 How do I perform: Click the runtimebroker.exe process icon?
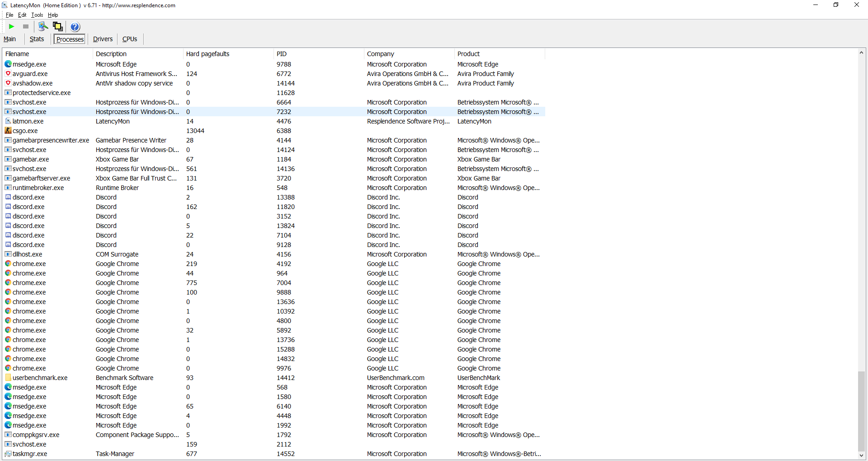8,188
